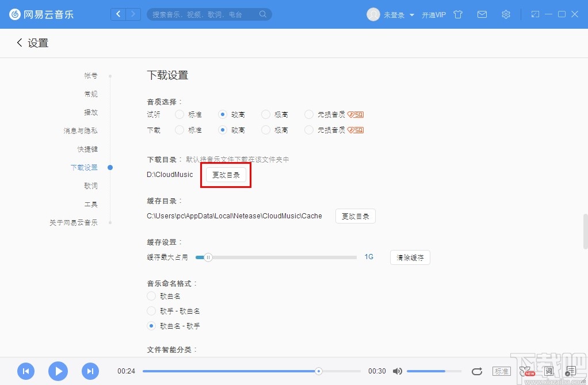Click the play button

pyautogui.click(x=58, y=371)
